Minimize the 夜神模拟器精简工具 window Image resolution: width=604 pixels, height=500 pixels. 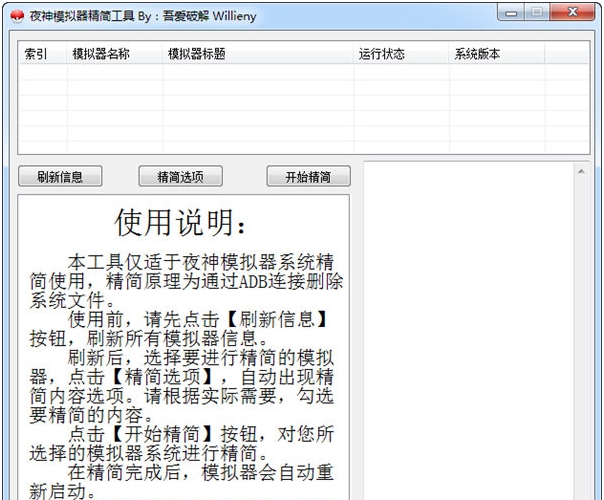point(511,13)
